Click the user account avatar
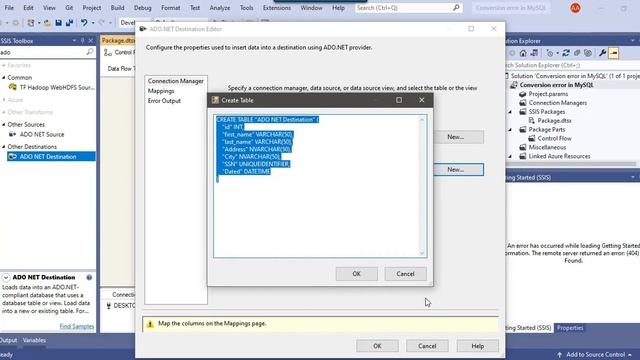Viewport: 640px width, 360px height. 576,8
